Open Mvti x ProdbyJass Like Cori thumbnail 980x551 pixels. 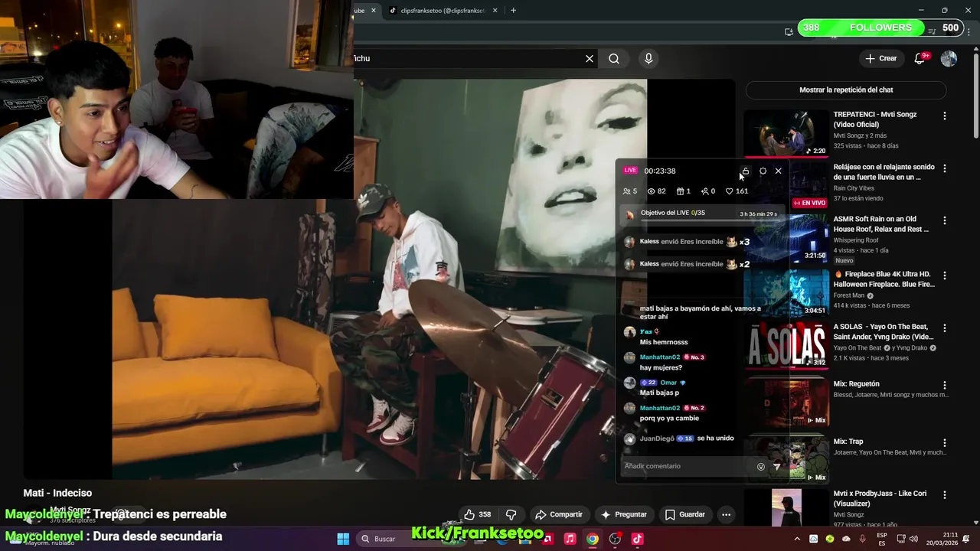[x=786, y=507]
